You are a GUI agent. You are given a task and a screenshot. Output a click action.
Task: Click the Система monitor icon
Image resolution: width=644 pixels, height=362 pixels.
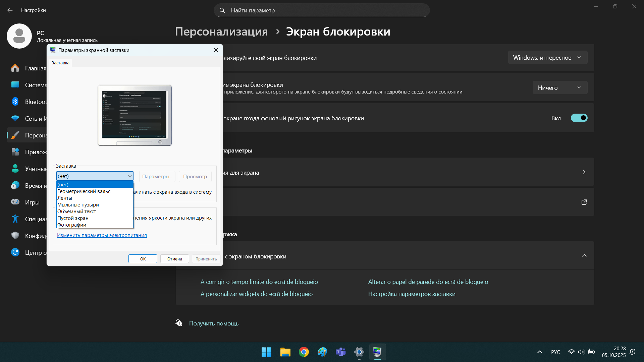tap(15, 85)
